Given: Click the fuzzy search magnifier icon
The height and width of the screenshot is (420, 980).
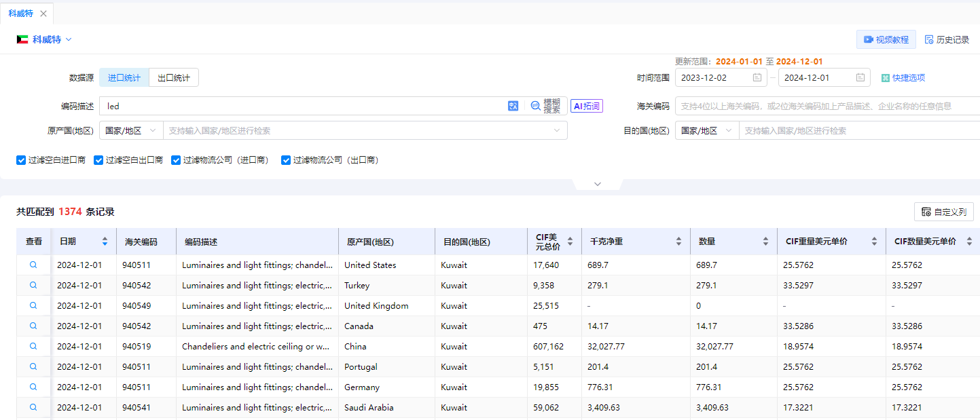Looking at the screenshot, I should pos(535,106).
